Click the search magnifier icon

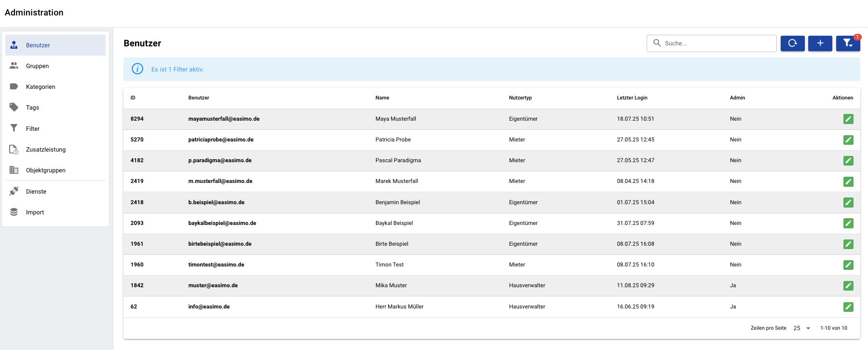pos(657,43)
